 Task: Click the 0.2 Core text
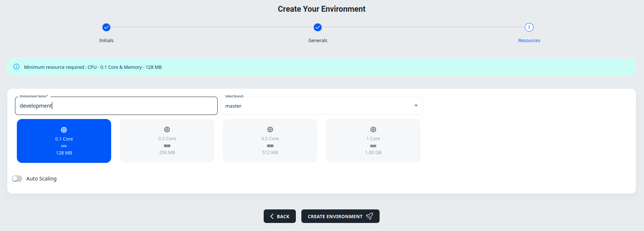click(x=167, y=139)
